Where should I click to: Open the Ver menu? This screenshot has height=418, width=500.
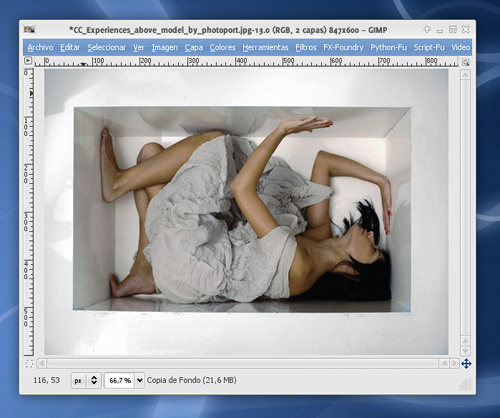pyautogui.click(x=139, y=47)
